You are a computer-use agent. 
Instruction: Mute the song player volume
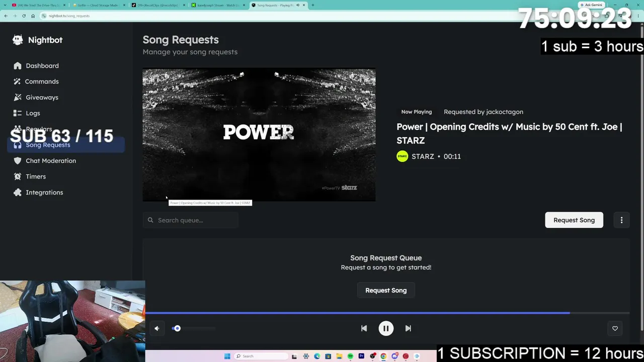click(x=157, y=328)
